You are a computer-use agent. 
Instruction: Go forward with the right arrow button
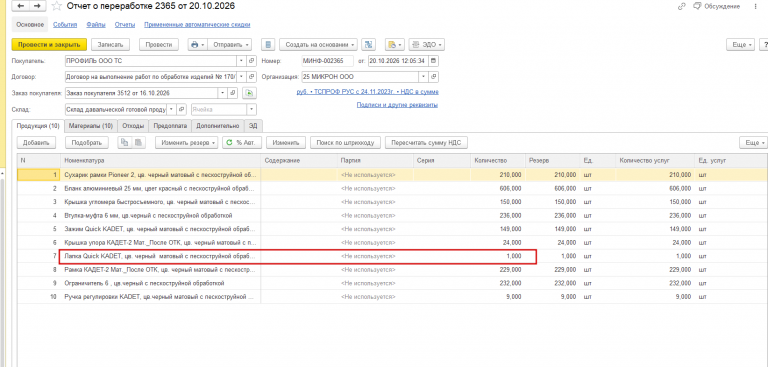(37, 6)
